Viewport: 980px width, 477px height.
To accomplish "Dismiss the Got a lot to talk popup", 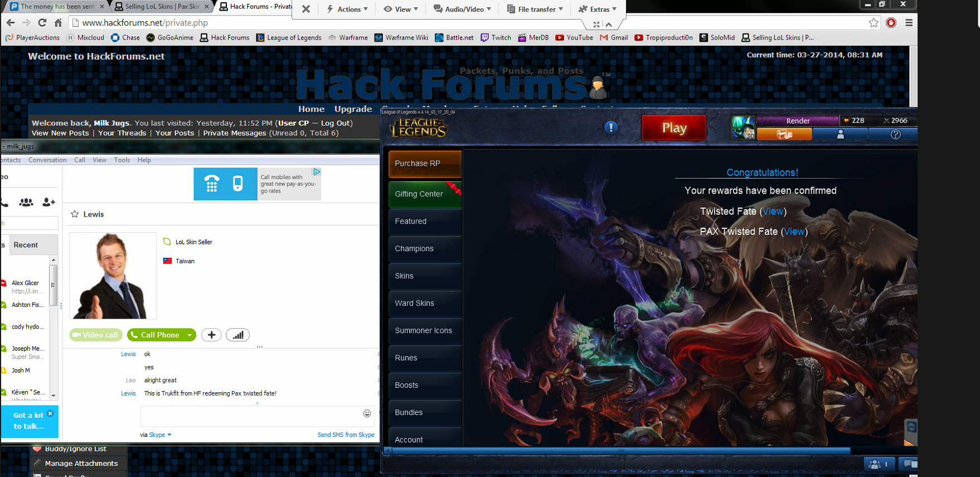I will point(50,413).
